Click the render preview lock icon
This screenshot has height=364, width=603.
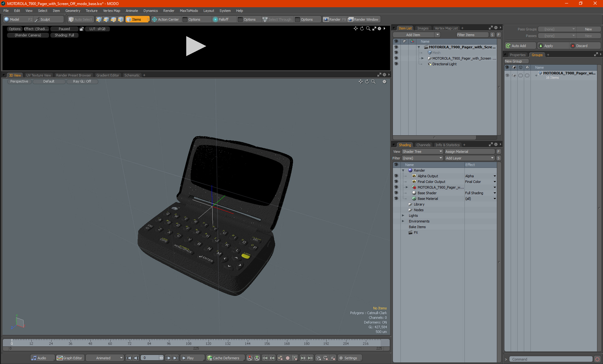tap(82, 29)
